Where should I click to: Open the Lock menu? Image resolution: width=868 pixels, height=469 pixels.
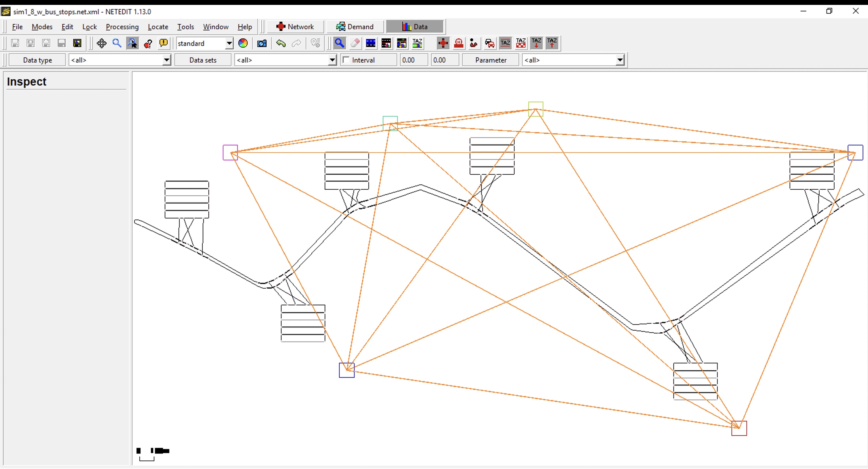[89, 27]
